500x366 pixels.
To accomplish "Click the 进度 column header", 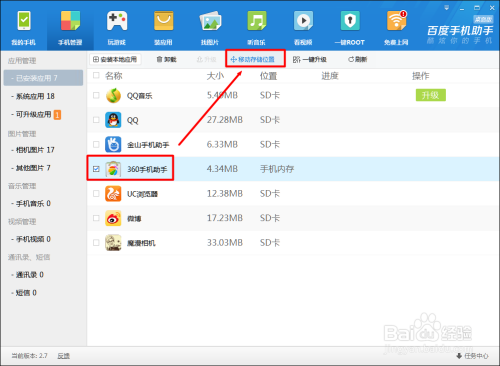I will click(330, 76).
